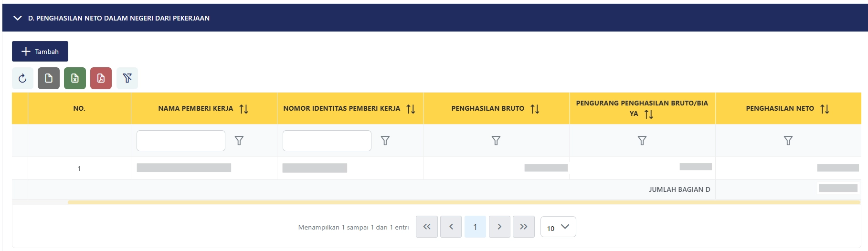Click the refresh table icon

22,78
